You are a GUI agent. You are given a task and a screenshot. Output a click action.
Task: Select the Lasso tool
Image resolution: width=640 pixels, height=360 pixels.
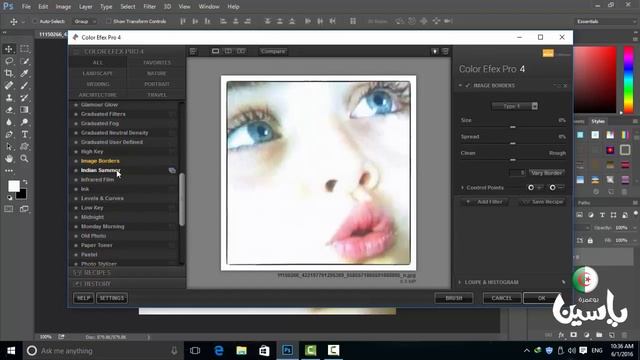coord(9,61)
